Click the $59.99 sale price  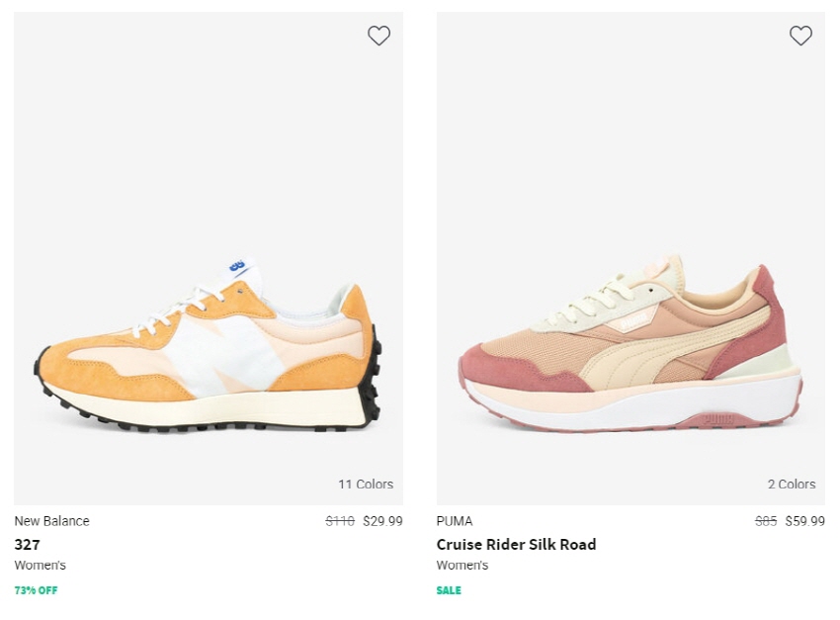804,521
